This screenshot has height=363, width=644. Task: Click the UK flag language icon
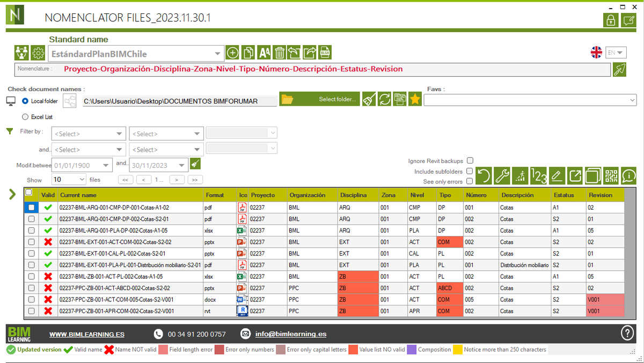(596, 52)
